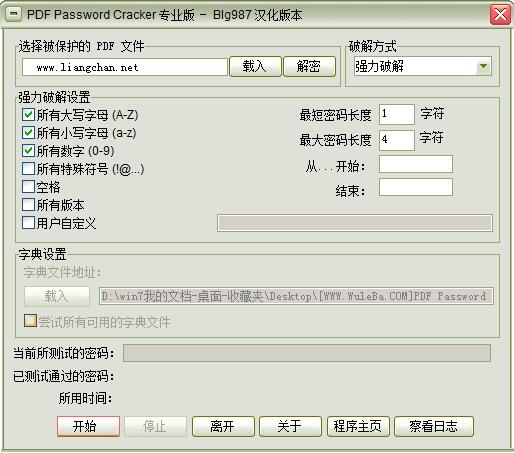Click the window menu icon in title bar
Image resolution: width=514 pixels, height=453 pixels.
pos(13,14)
